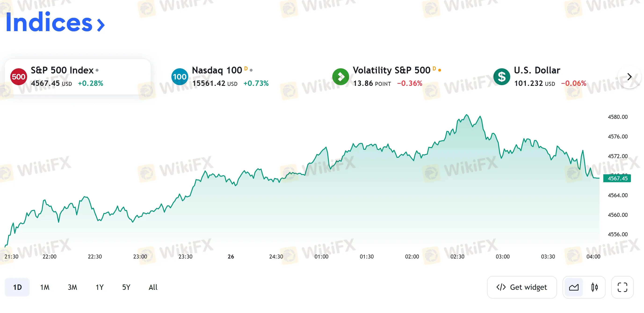Enter fullscreen chart mode
Screen dimensions: 644x313
[x=622, y=287]
